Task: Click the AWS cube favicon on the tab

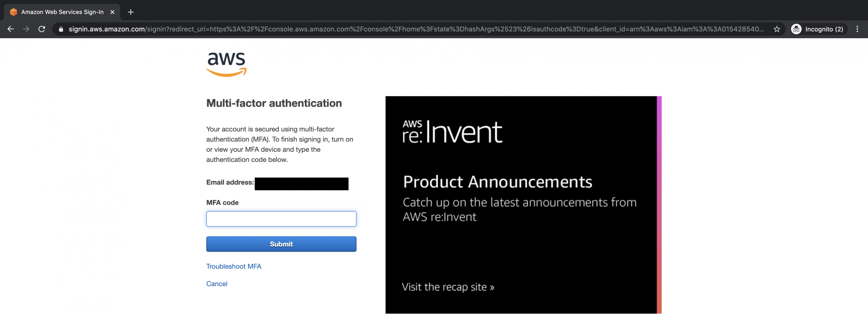Action: [x=13, y=12]
